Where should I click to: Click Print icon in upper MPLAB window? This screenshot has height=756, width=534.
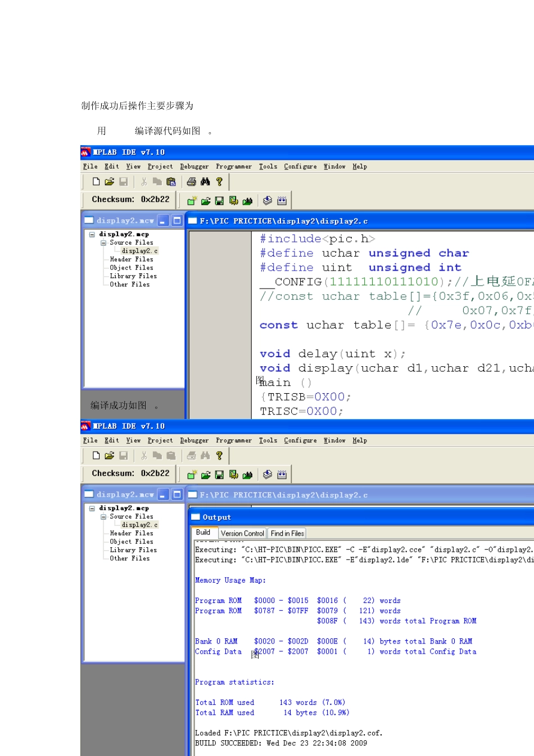[191, 182]
